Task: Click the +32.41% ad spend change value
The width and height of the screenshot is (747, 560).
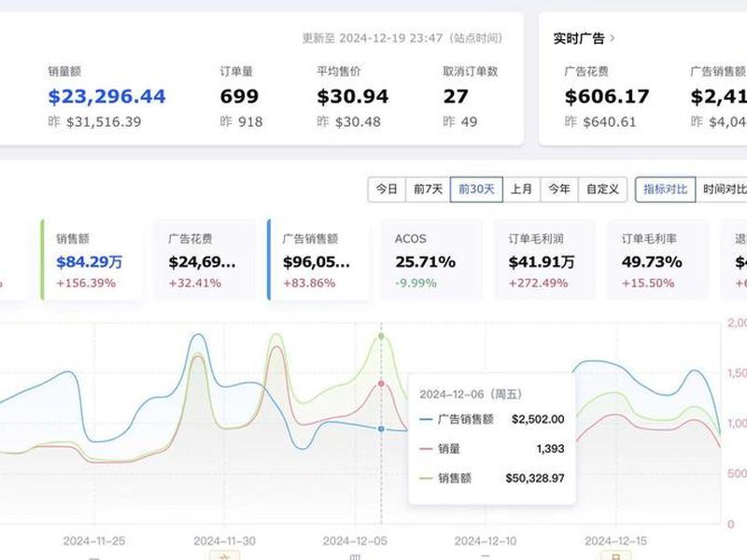Action: click(195, 284)
